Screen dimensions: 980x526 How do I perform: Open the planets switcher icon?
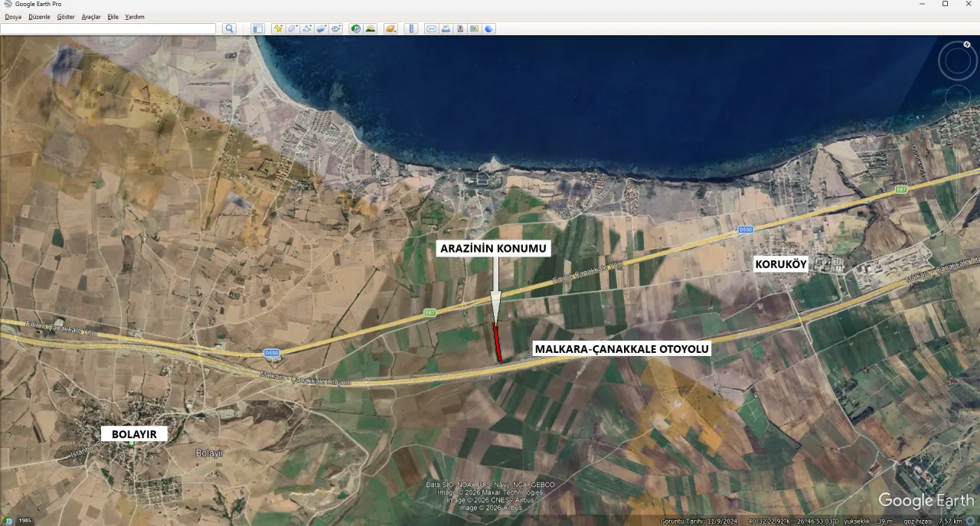point(391,28)
